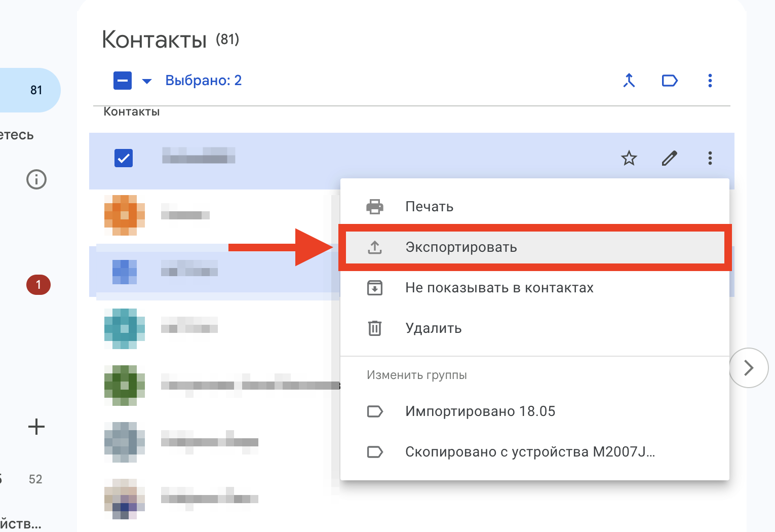Viewport: 775px width, 532px height.
Task: Clear all with the partial selection checkbox
Action: 122,80
